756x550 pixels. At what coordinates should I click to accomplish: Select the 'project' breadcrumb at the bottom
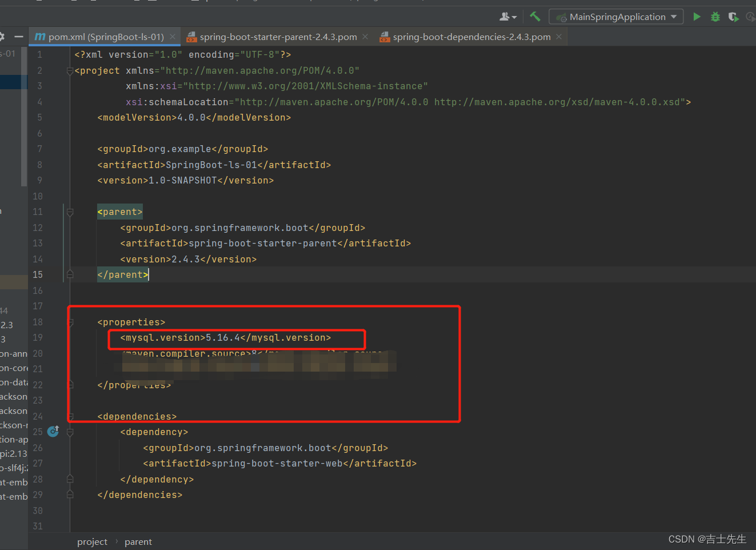click(92, 541)
